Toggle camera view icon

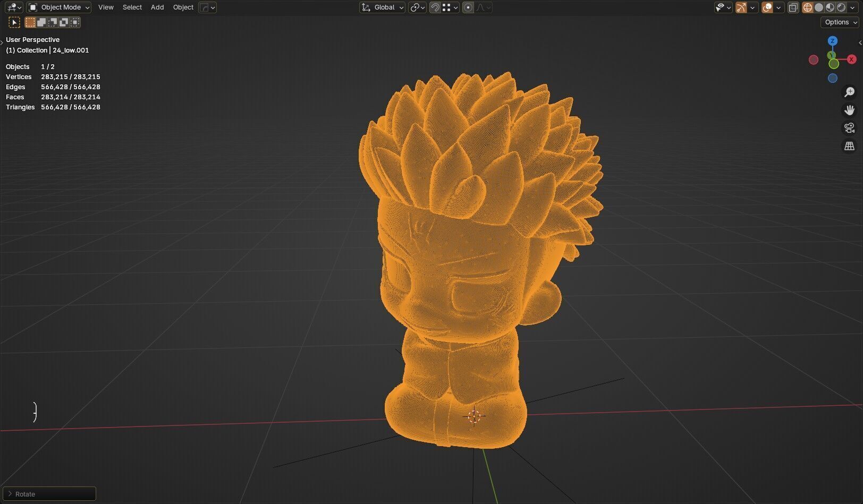pos(850,128)
